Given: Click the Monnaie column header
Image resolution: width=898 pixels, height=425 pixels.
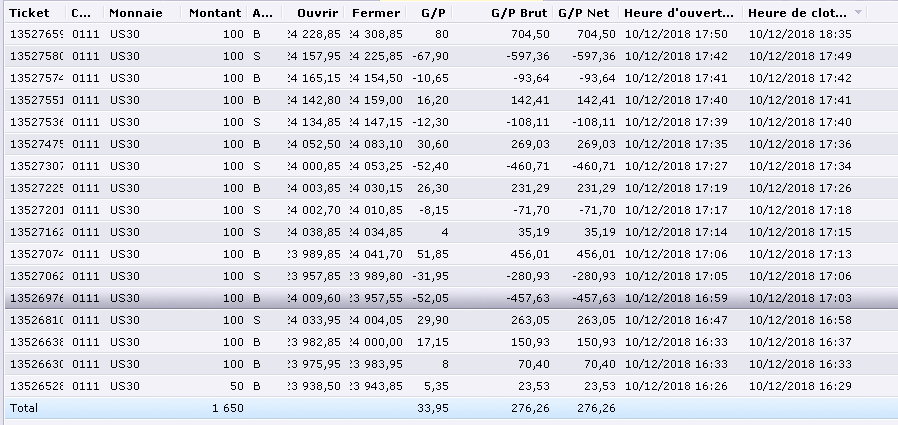Looking at the screenshot, I should click(135, 14).
